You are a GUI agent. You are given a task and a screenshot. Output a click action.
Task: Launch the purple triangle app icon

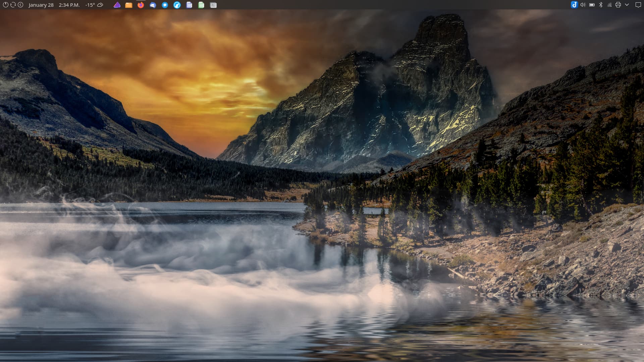pyautogui.click(x=117, y=5)
